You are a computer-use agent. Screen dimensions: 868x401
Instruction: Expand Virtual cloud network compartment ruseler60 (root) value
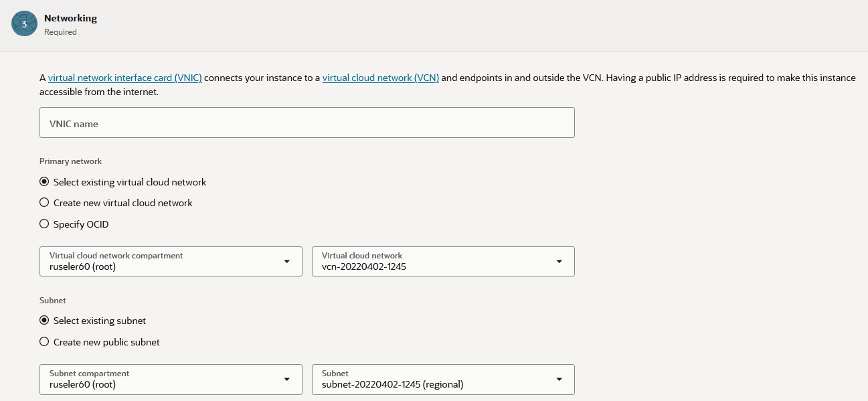tap(161, 266)
